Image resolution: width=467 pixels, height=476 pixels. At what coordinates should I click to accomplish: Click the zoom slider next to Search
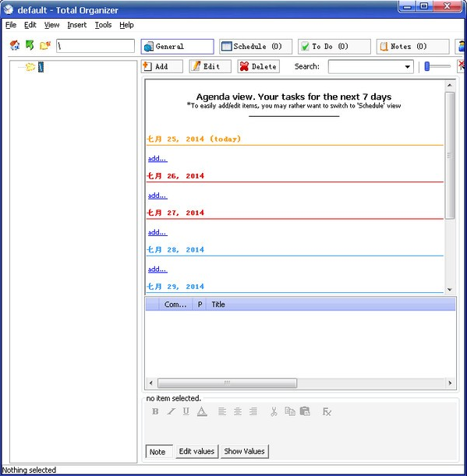point(437,66)
